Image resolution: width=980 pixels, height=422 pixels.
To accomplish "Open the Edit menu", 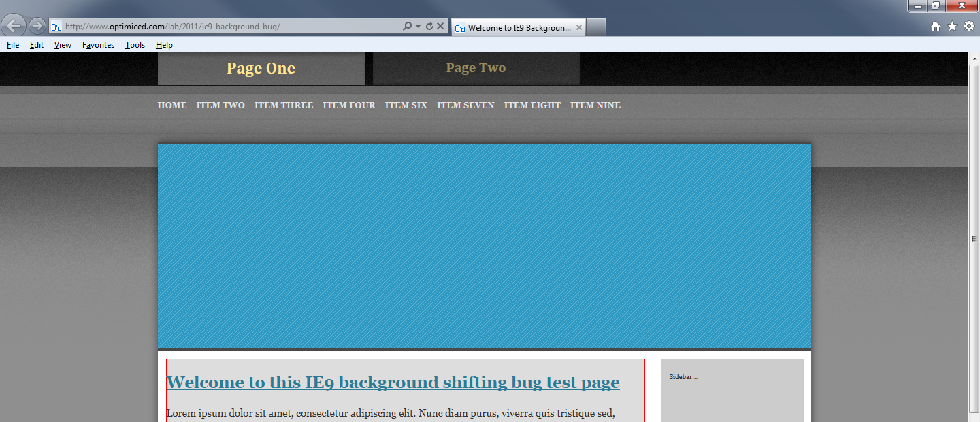I will click(x=37, y=45).
